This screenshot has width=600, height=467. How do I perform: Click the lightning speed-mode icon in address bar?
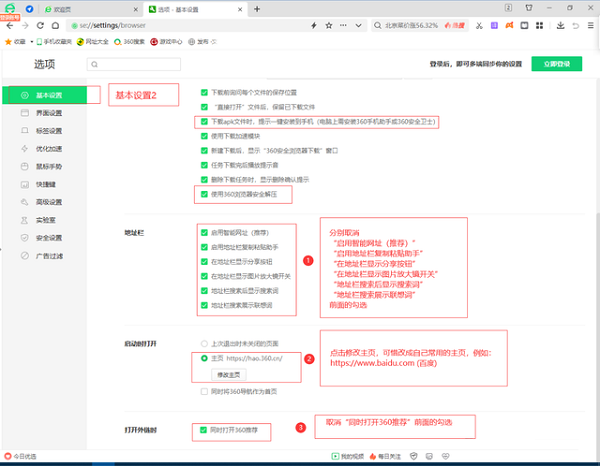314,25
